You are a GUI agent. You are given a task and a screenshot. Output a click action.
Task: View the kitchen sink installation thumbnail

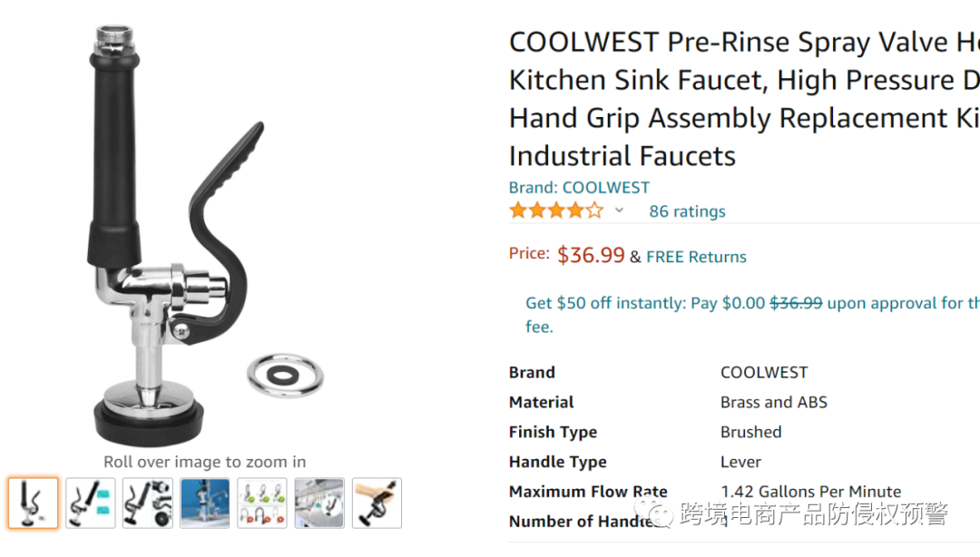pyautogui.click(x=319, y=503)
